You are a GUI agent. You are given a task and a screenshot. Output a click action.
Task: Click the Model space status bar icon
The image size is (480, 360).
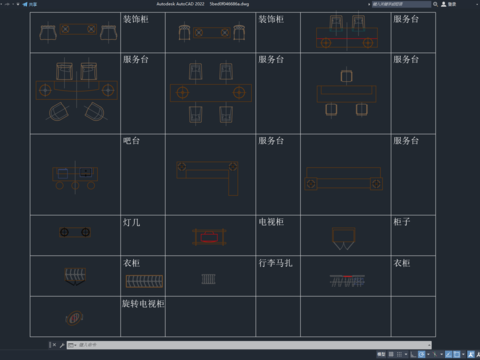[x=381, y=354]
